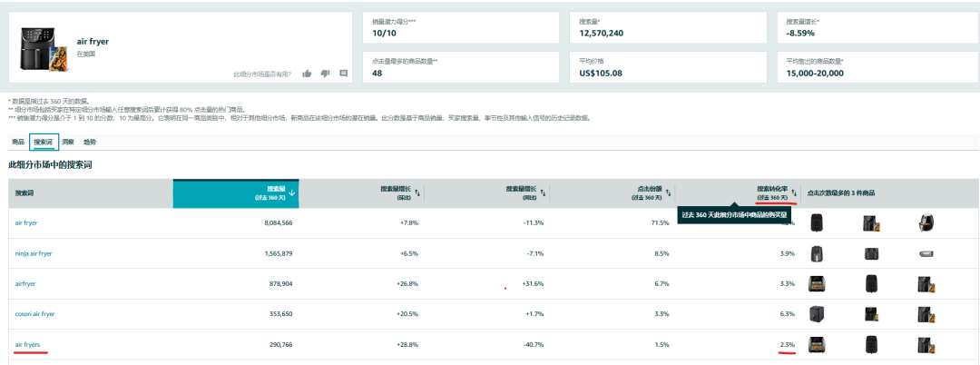Sort by 搜索量 column descending arrow
The width and height of the screenshot is (980, 365).
click(292, 192)
